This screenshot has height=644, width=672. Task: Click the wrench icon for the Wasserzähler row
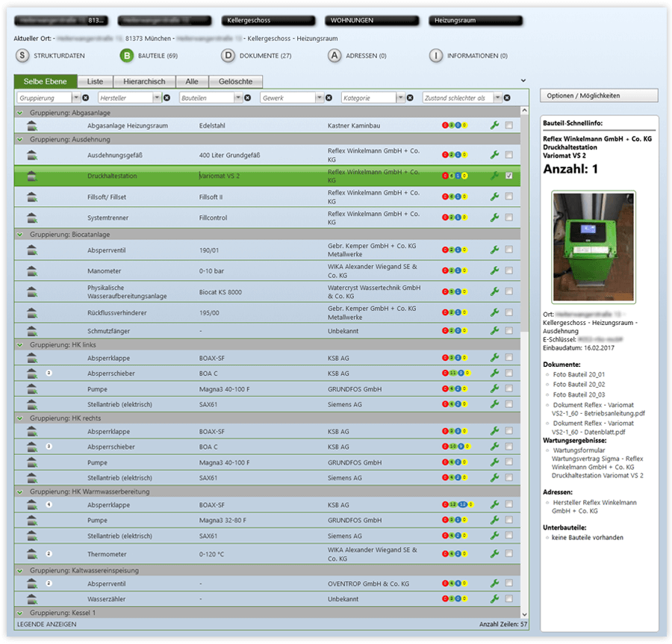click(494, 599)
